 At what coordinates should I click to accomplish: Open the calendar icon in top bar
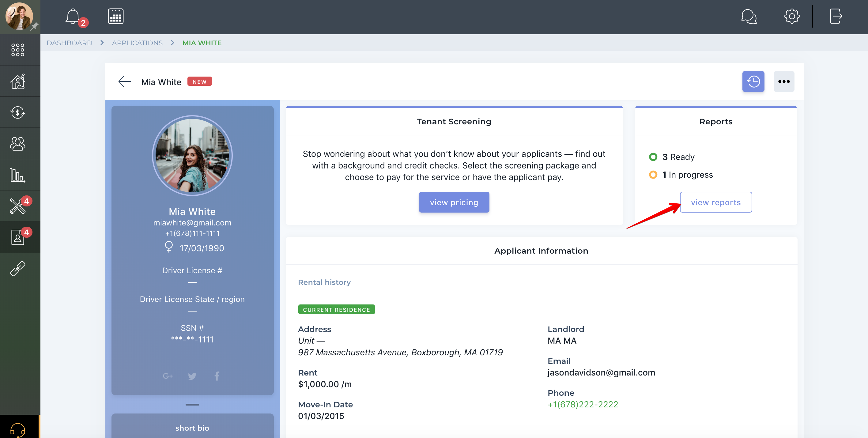coord(115,16)
